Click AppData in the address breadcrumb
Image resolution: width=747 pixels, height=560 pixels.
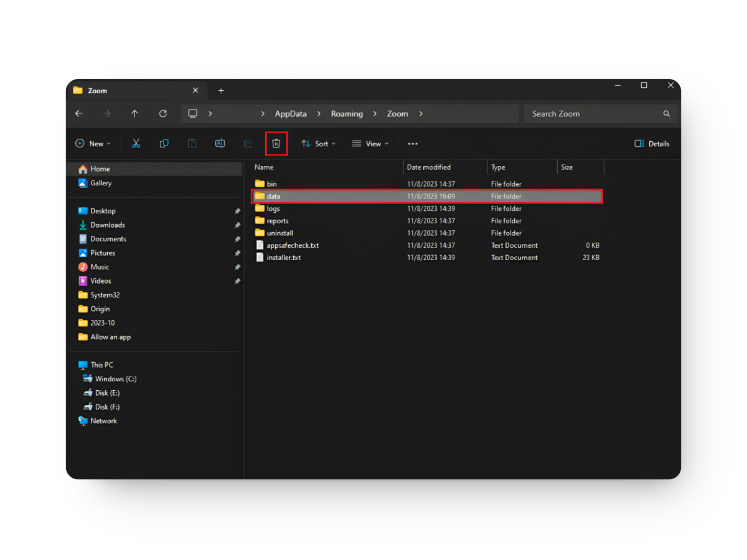click(x=291, y=114)
